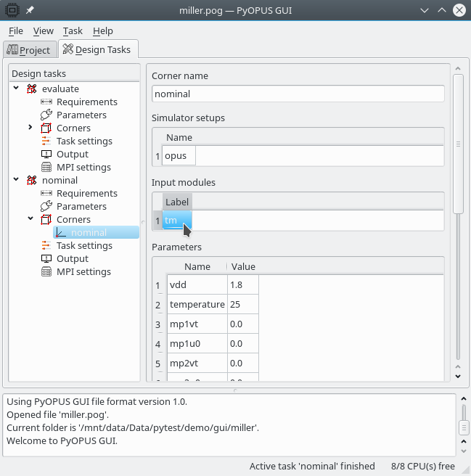Click the Corner name input field
This screenshot has height=476, width=471.
298,94
